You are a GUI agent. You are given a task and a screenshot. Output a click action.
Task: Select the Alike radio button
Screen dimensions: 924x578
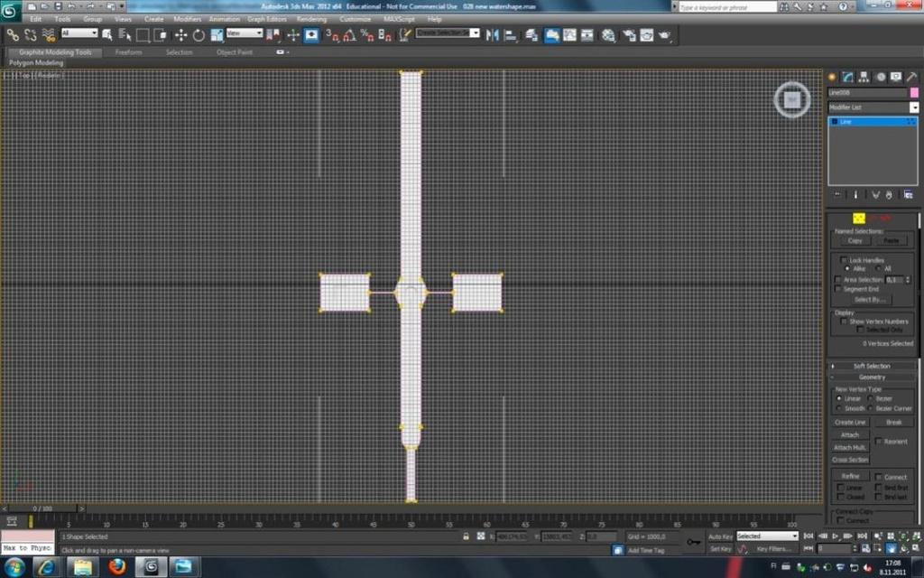[847, 268]
